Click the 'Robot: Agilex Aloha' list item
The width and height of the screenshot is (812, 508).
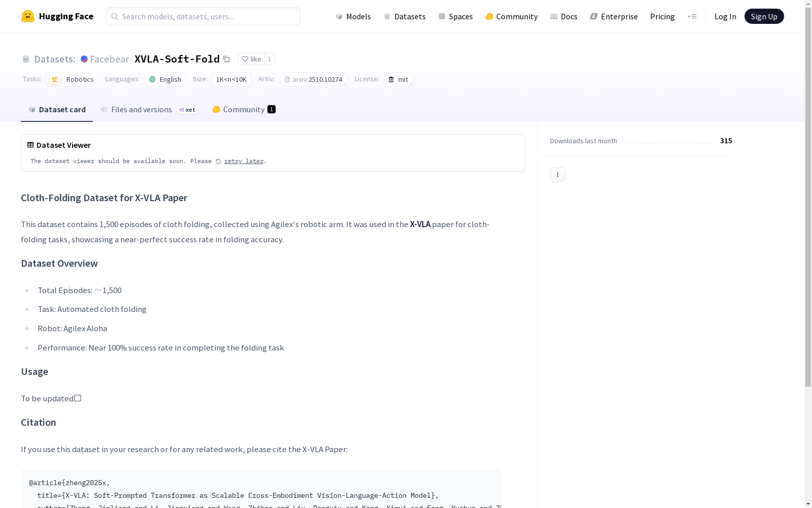pyautogui.click(x=72, y=328)
